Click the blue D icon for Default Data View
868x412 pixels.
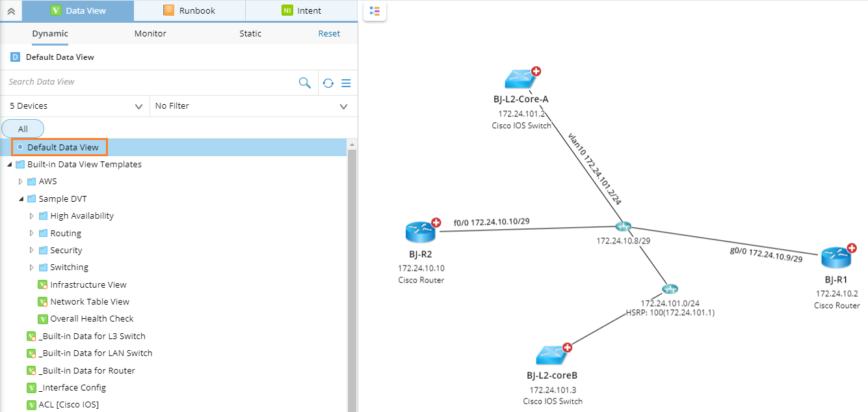(x=15, y=57)
